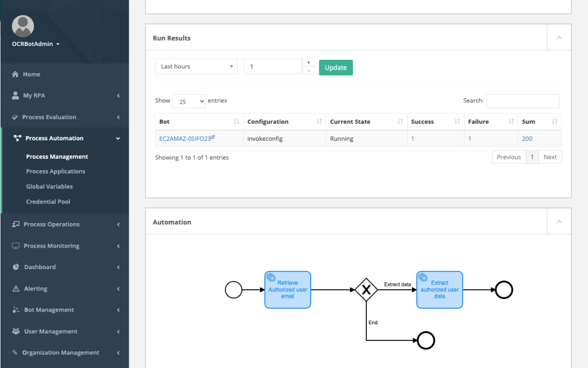Open the OCRBotAdmin account dropdown
The width and height of the screenshot is (588, 368).
pyautogui.click(x=36, y=44)
